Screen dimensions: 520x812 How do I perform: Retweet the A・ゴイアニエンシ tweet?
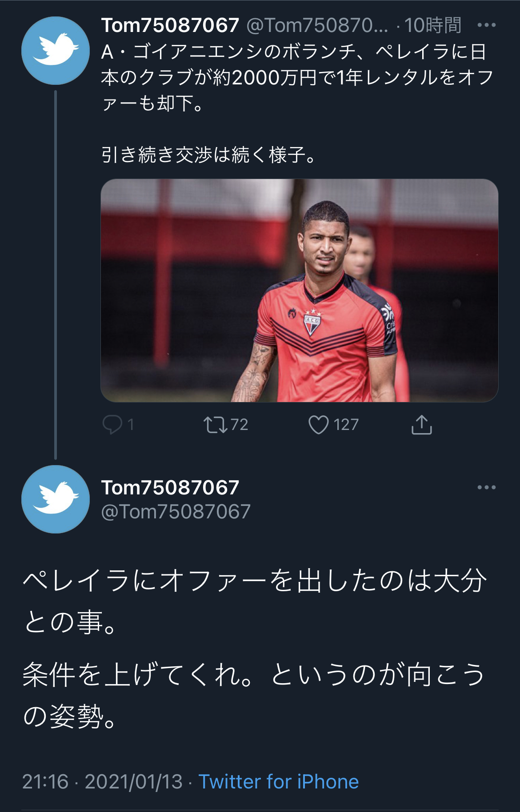[215, 424]
